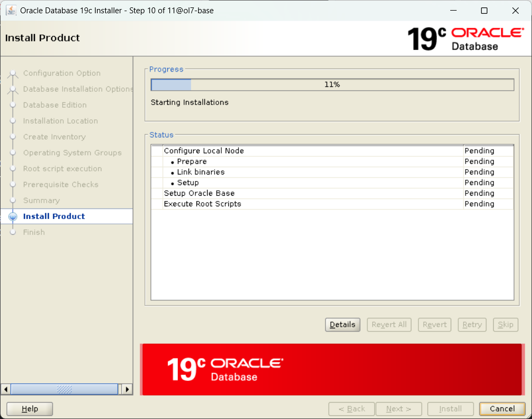Click the 11% progress bar
The image size is (532, 419).
(332, 84)
